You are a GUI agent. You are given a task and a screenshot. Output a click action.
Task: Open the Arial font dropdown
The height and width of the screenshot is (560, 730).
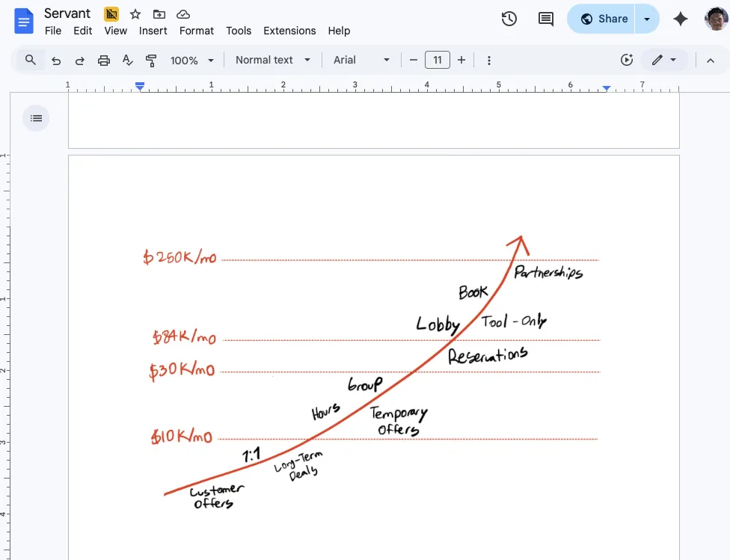[361, 60]
